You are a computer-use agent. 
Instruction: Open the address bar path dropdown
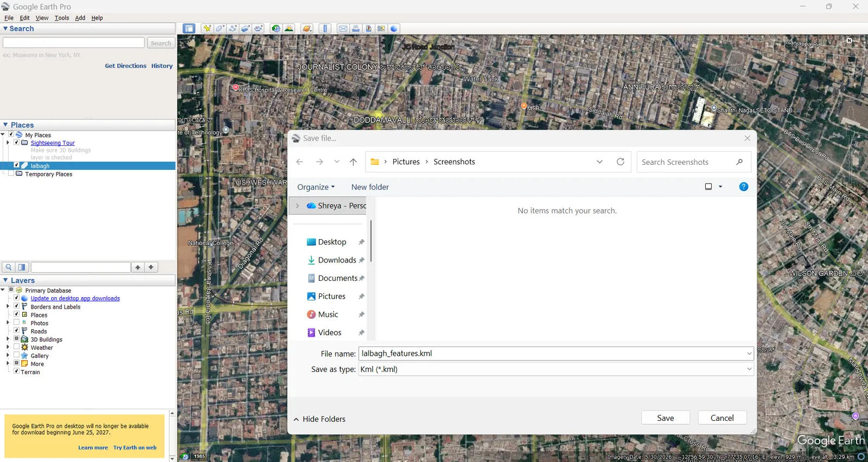pos(599,162)
